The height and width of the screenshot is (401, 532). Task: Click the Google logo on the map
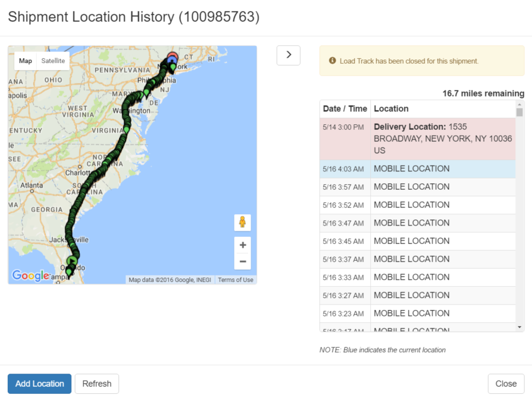pos(30,275)
